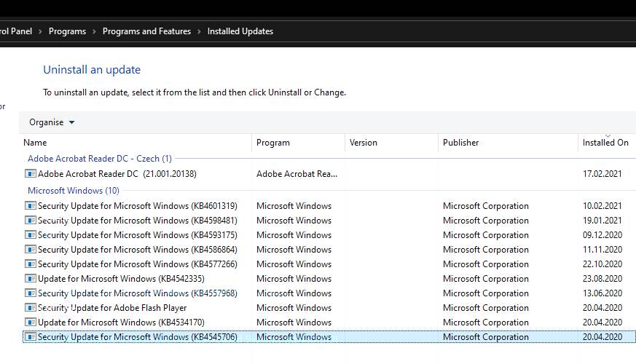Screen dimensions: 636x364
Task: Click the 10.02.2021 install date
Action: (x=602, y=205)
